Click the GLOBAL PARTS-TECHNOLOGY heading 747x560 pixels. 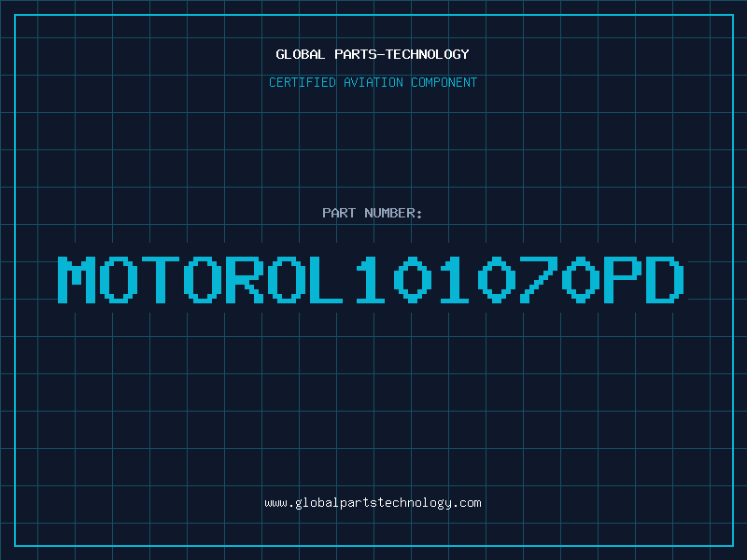(373, 54)
